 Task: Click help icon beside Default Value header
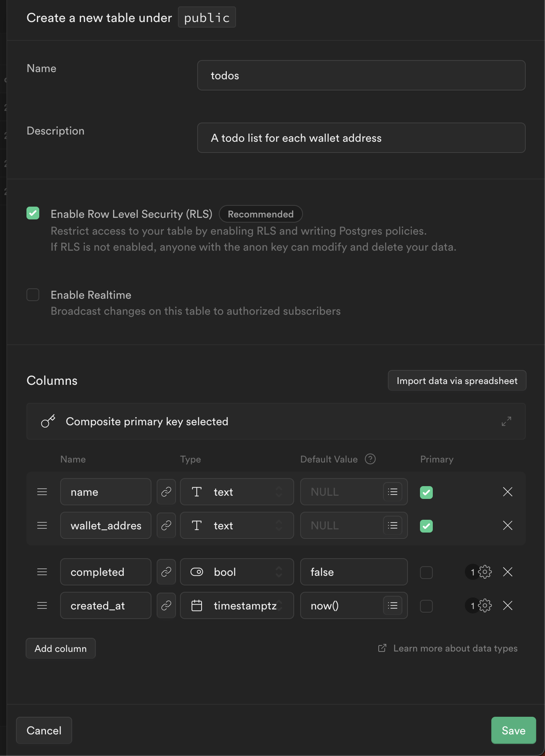pos(370,459)
